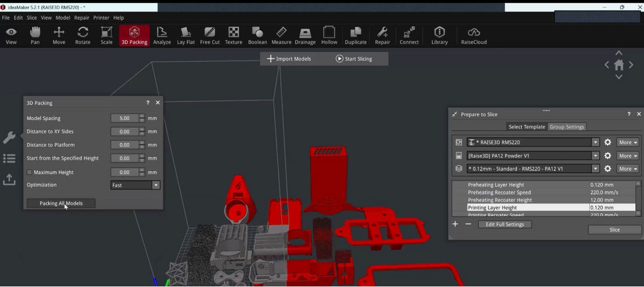Open More menu for material row

click(628, 155)
